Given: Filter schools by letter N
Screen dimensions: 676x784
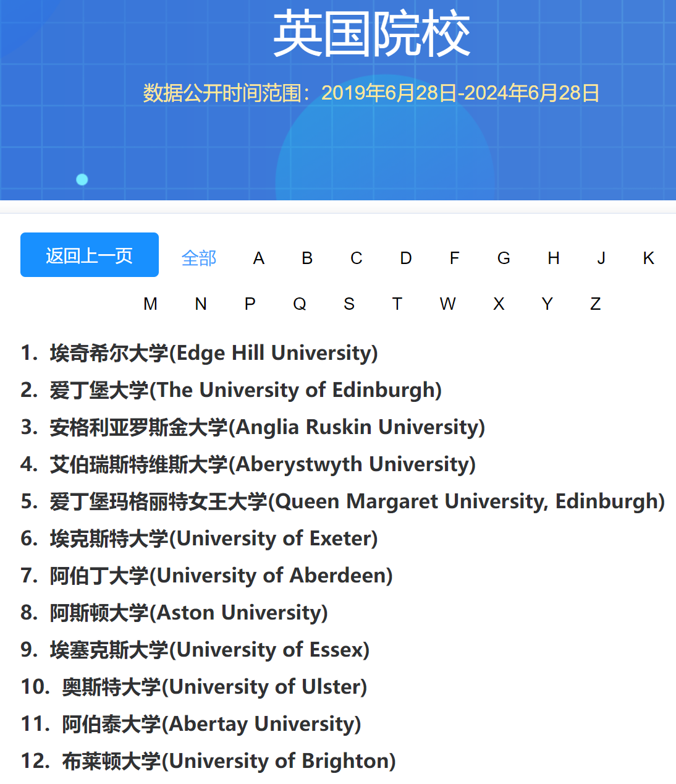Looking at the screenshot, I should (x=201, y=304).
